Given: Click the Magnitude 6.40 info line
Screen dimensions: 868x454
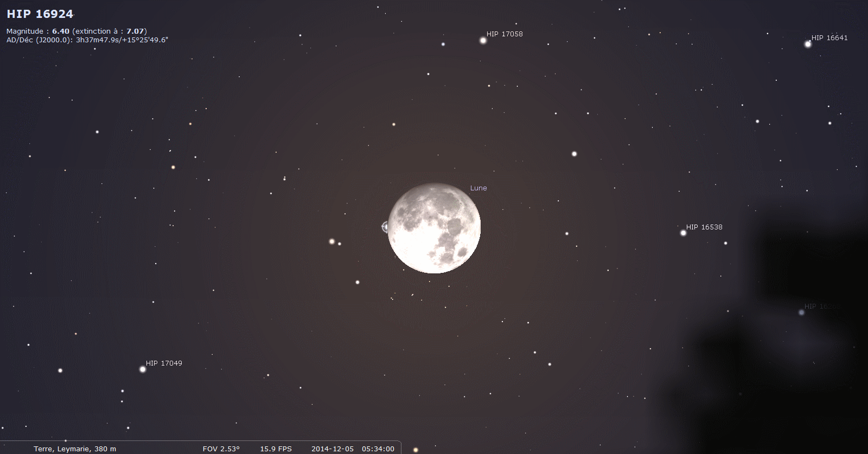Looking at the screenshot, I should pos(76,31).
